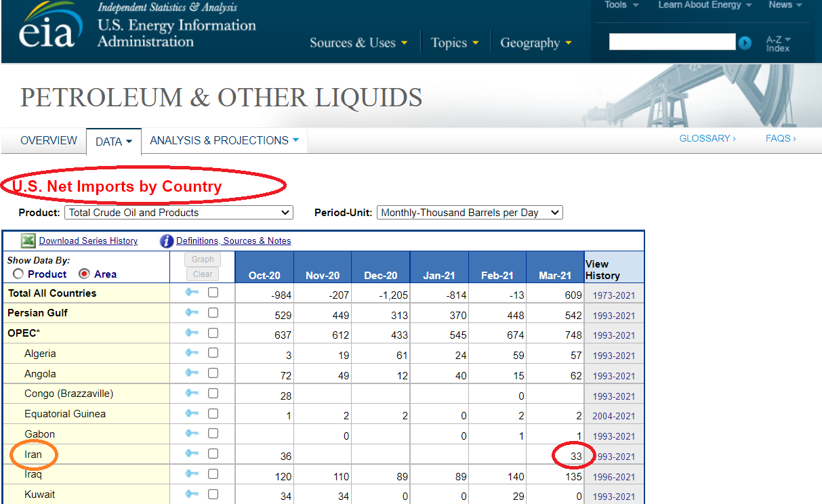Open the News dropdown menu
Screen dimensions: 822x504
coord(785,5)
